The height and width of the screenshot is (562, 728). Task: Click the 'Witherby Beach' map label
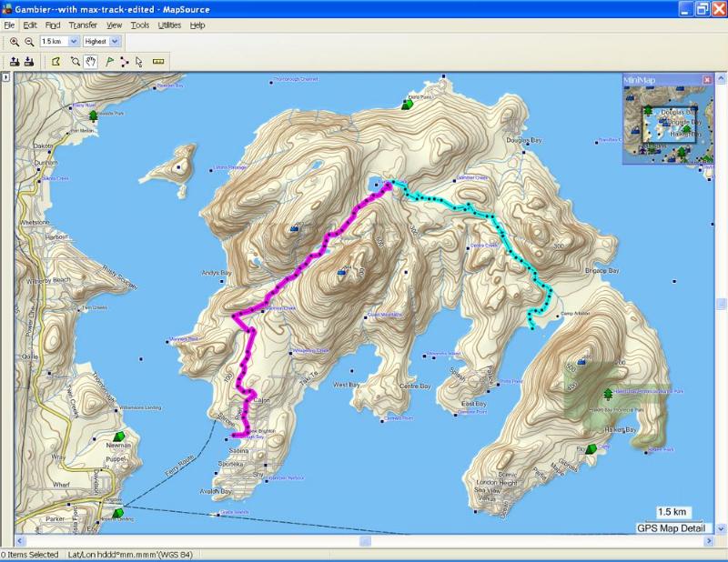click(x=49, y=281)
